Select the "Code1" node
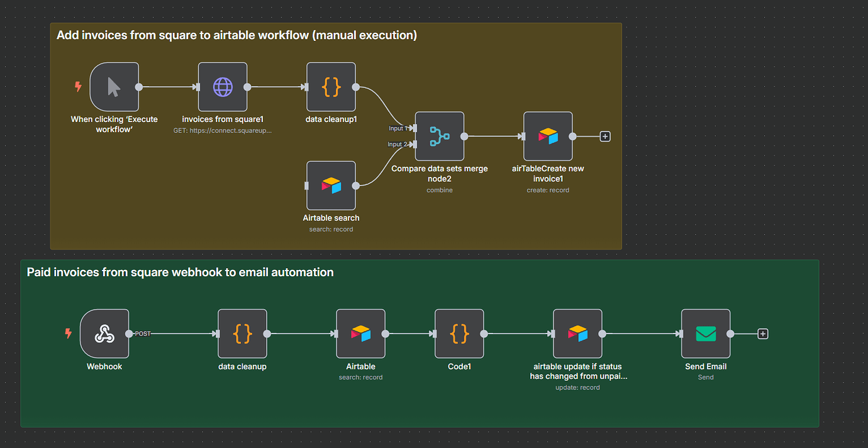 pos(459,333)
